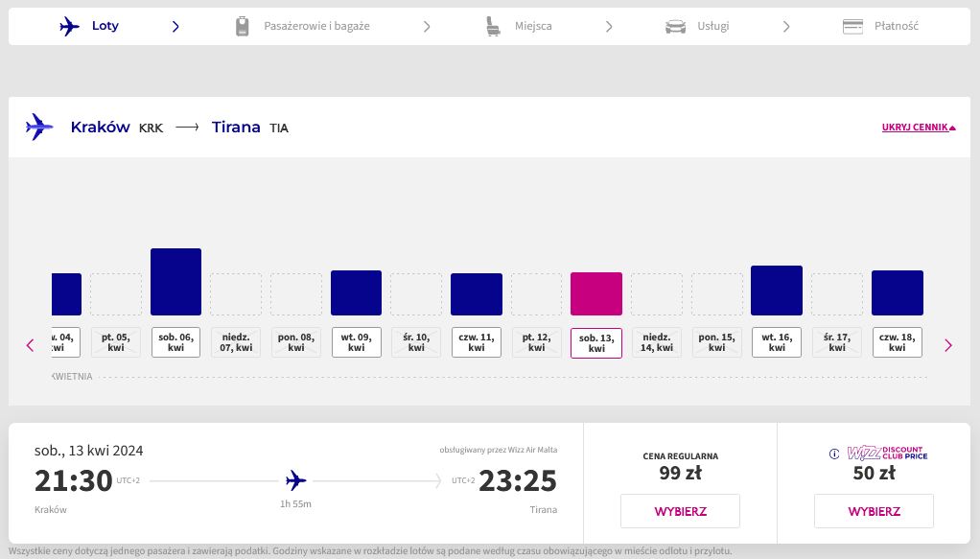
Task: Show earlier dates with left arrow
Action: tap(30, 345)
